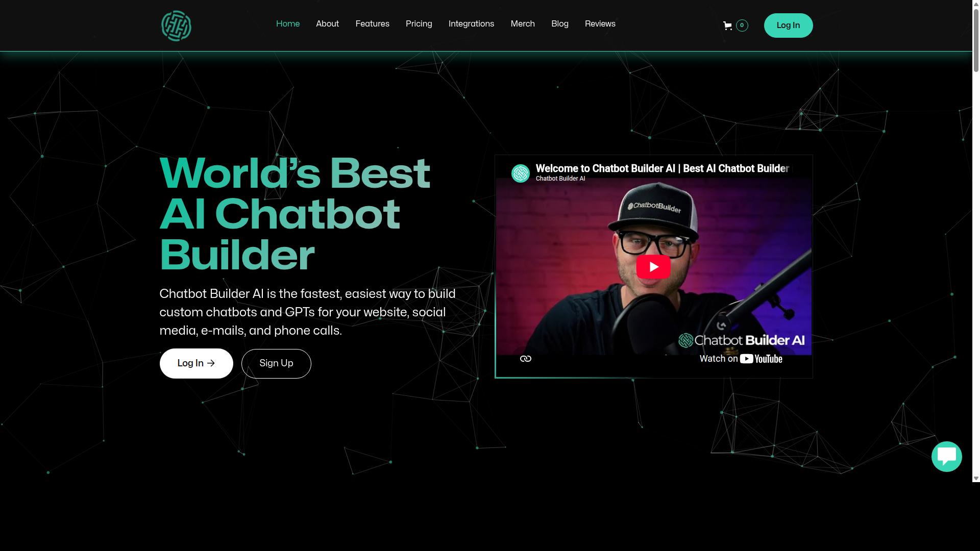The width and height of the screenshot is (980, 551).
Task: Click the green Log In header button
Action: (x=788, y=26)
